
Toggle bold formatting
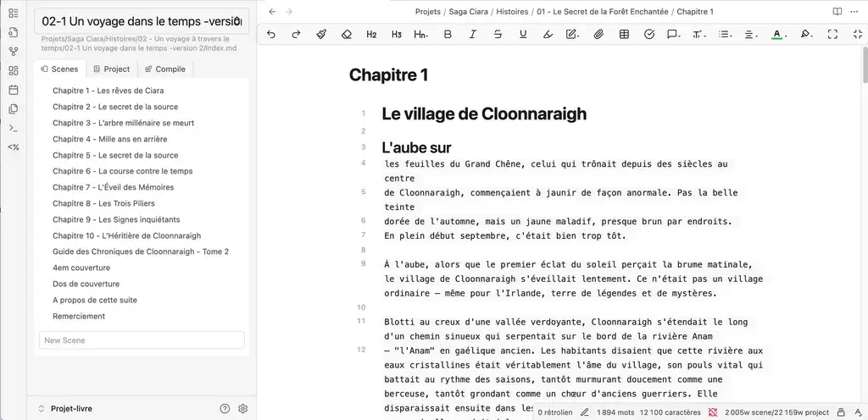click(x=448, y=35)
